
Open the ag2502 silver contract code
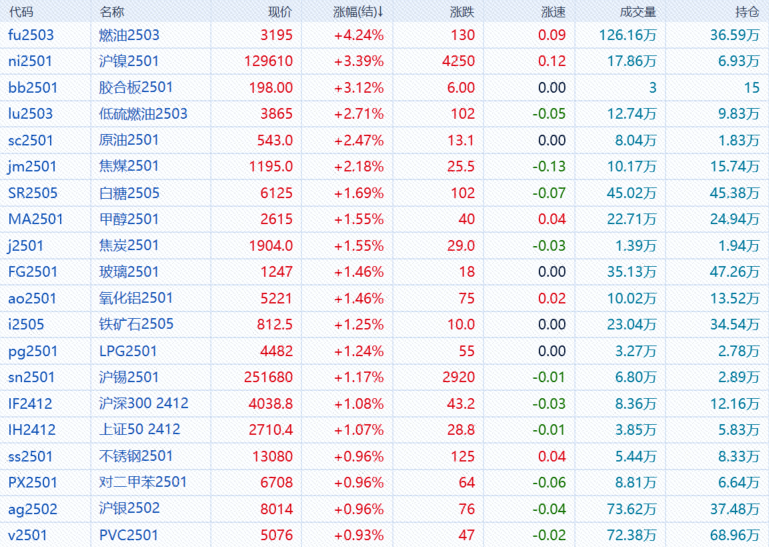coord(32,508)
